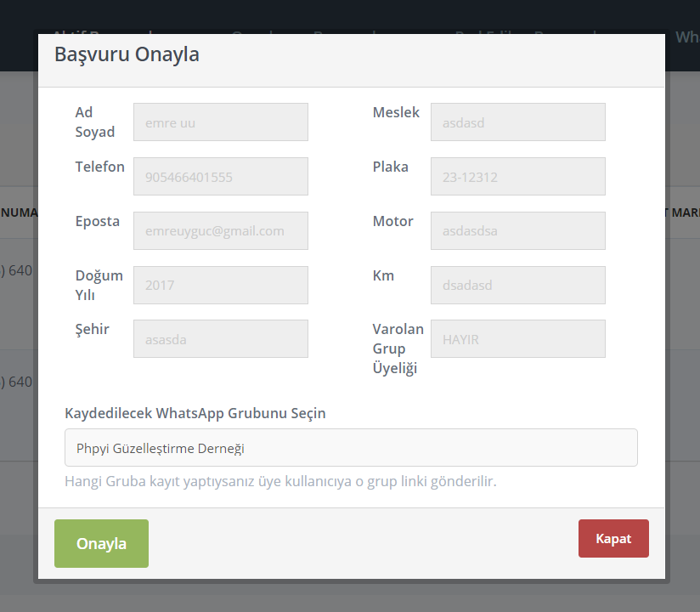Click the Telefon label
Screen dimensions: 700x612
(x=99, y=167)
